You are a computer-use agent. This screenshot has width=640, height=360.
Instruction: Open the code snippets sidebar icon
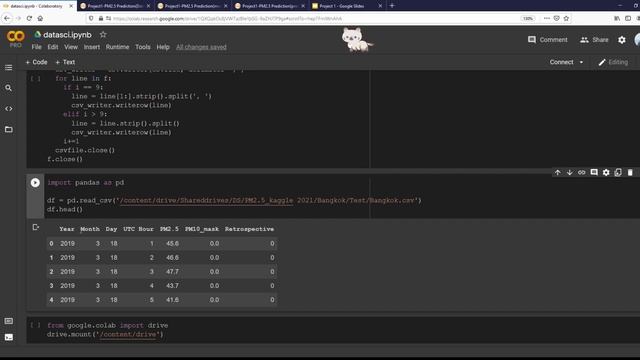(x=9, y=109)
